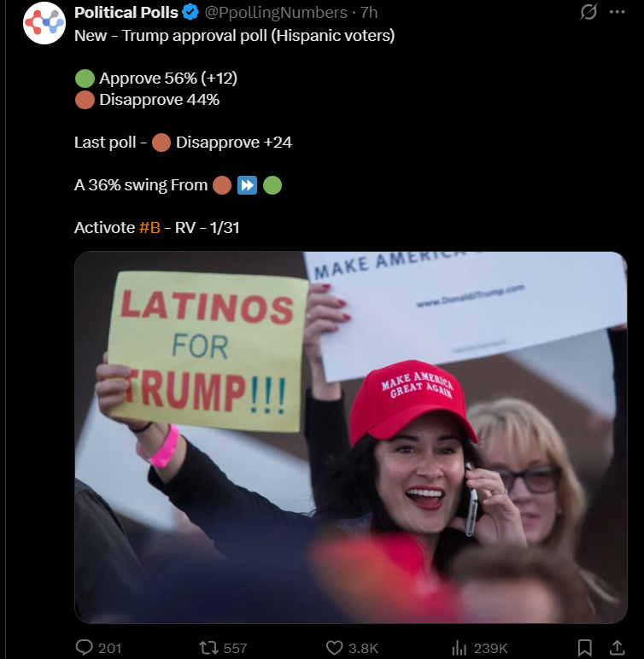Screen dimensions: 644x659
Task: Click the blue verified checkmark badge
Action: click(x=190, y=12)
